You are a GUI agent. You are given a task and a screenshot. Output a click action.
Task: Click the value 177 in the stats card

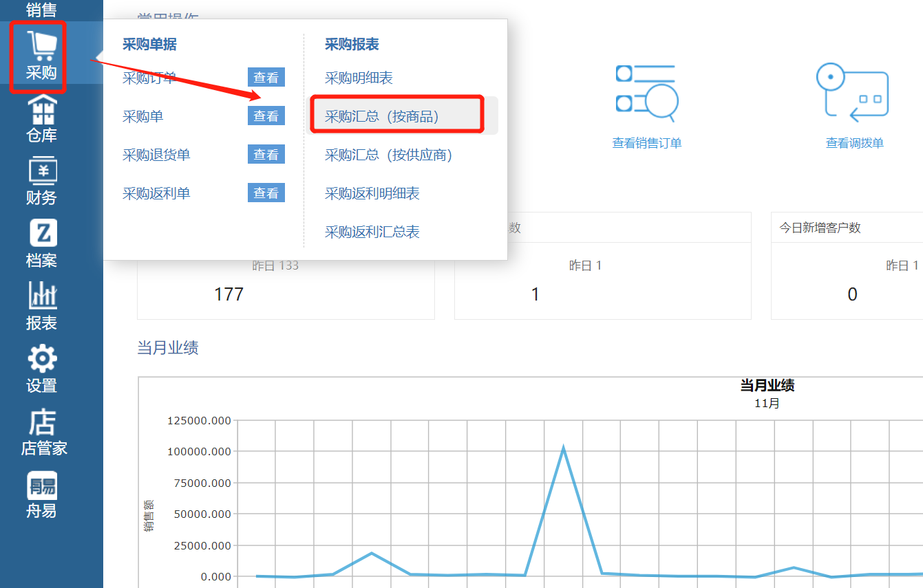pyautogui.click(x=229, y=294)
